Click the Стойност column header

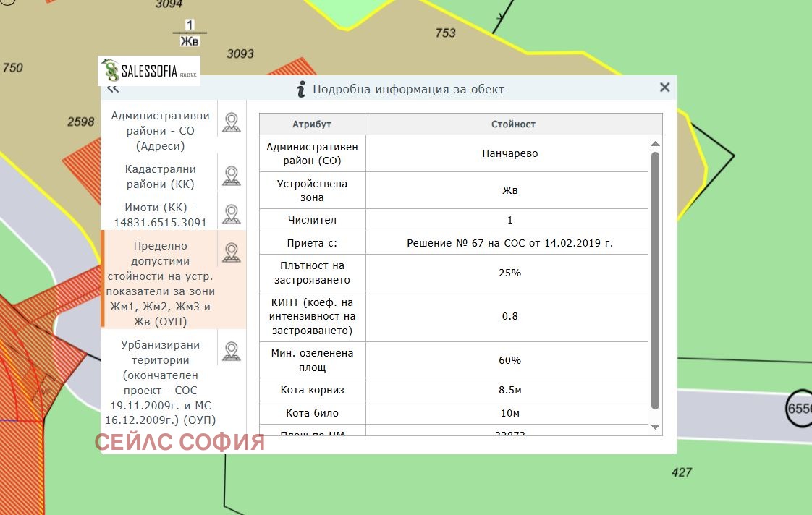[513, 124]
